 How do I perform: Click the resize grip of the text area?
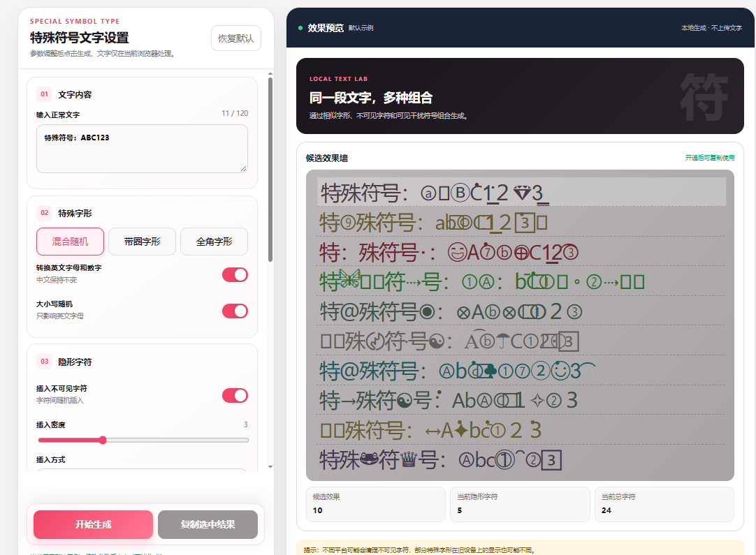click(243, 168)
